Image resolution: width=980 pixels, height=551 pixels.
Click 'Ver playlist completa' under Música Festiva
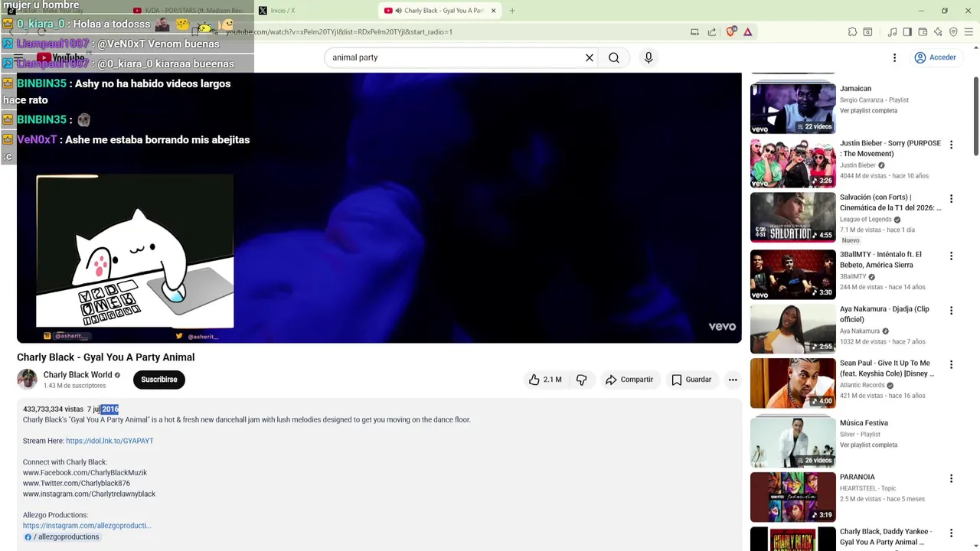point(868,445)
